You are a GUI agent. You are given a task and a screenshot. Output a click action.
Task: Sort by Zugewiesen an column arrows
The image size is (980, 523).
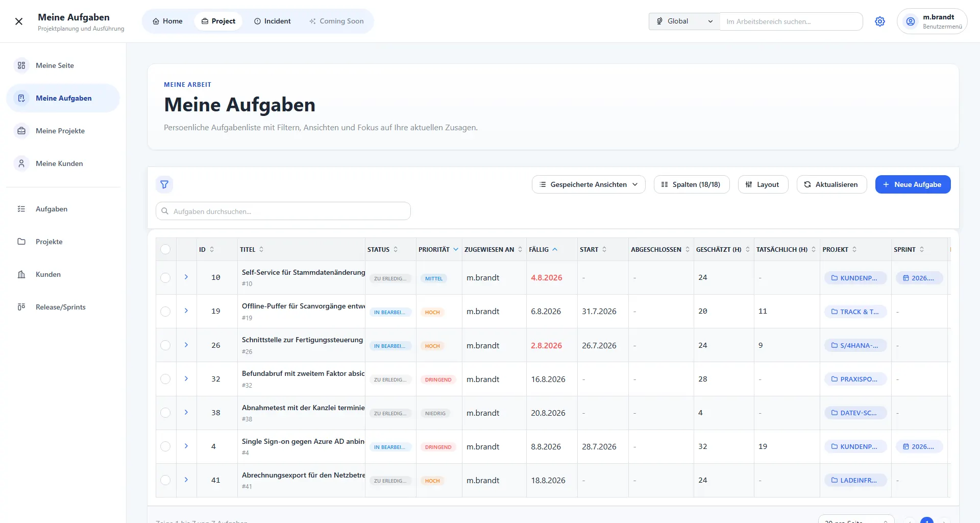520,249
